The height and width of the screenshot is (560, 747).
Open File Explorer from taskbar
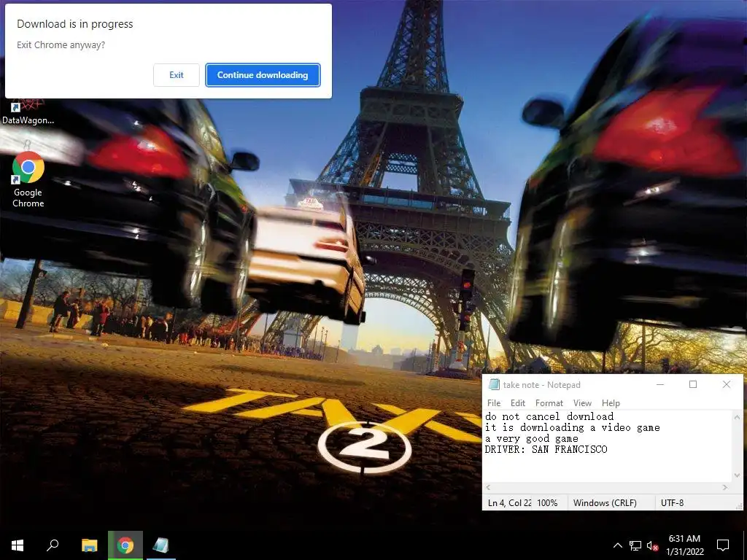click(x=89, y=545)
